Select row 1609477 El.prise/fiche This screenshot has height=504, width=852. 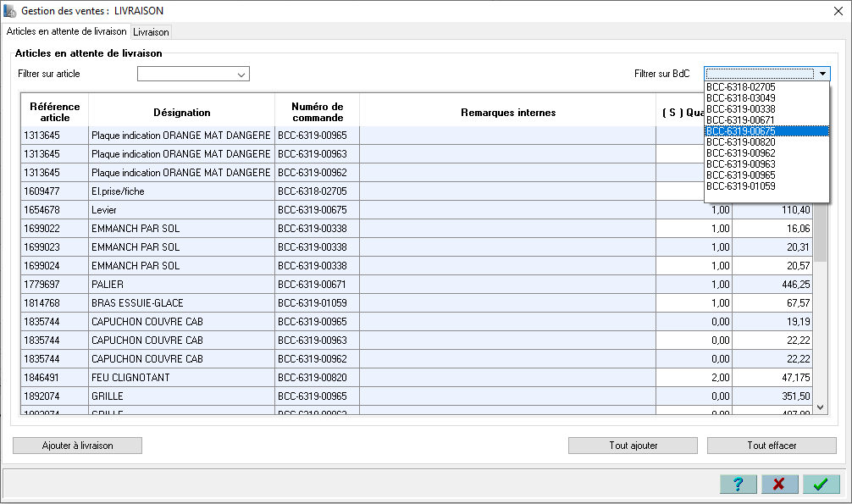tap(418, 191)
